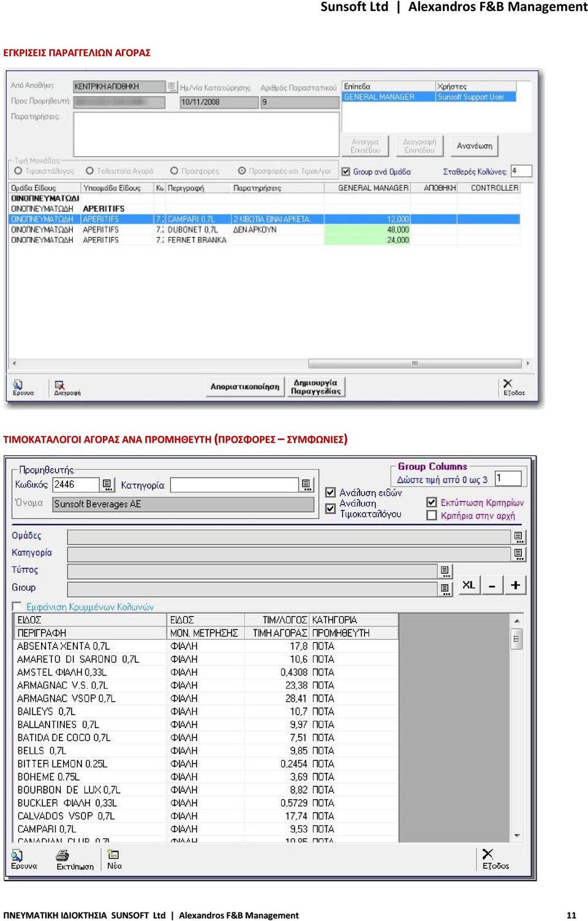Click the Διαγραφή delete icon in orders window
The image size is (588, 921).
click(x=67, y=388)
